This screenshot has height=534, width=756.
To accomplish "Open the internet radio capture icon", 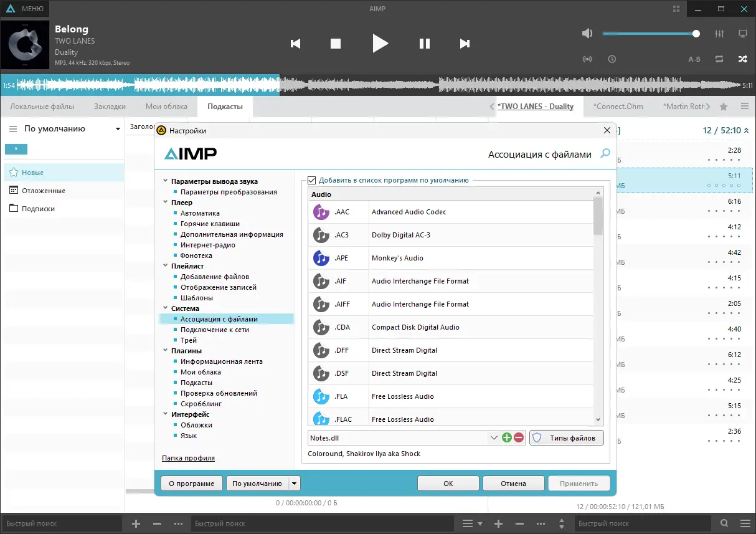I will pos(587,59).
